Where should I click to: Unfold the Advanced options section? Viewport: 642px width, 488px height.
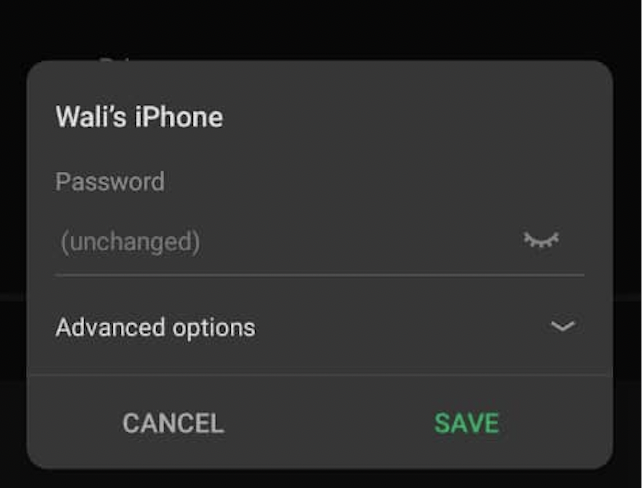pyautogui.click(x=320, y=327)
